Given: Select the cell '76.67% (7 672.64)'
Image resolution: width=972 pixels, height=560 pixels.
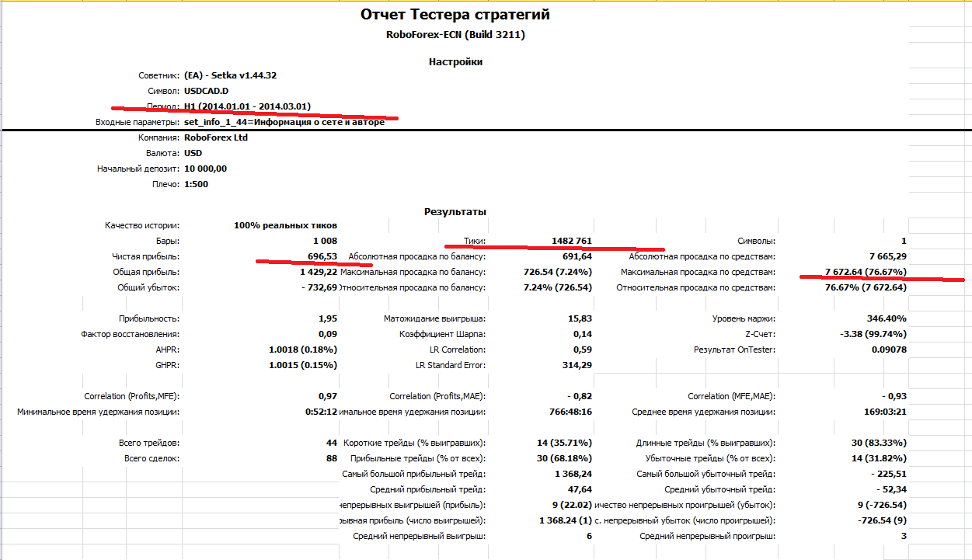Looking at the screenshot, I should click(x=866, y=287).
